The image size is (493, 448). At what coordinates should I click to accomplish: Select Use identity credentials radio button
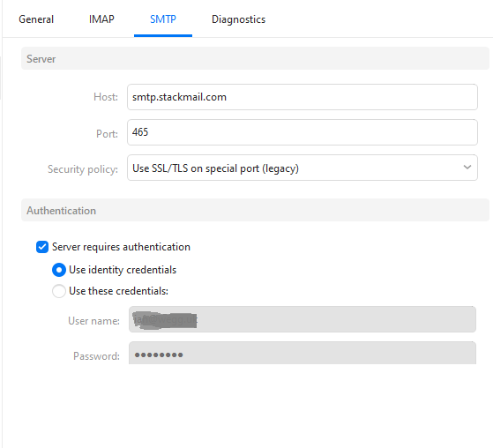[59, 270]
